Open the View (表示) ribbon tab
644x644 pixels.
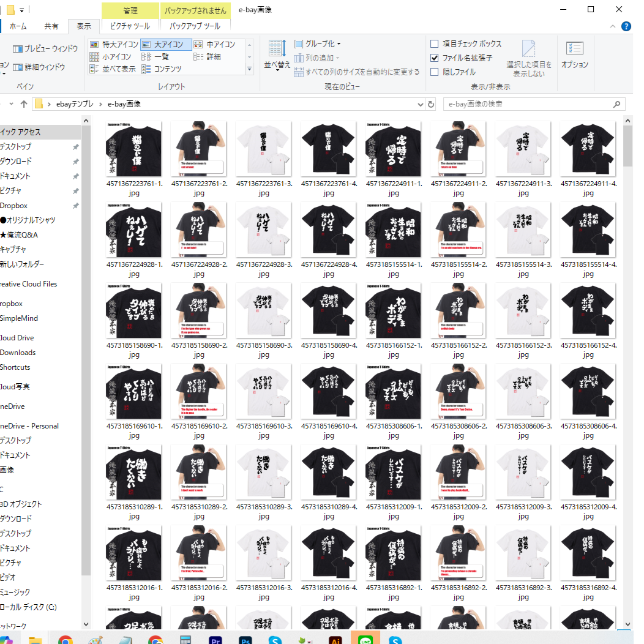(84, 26)
